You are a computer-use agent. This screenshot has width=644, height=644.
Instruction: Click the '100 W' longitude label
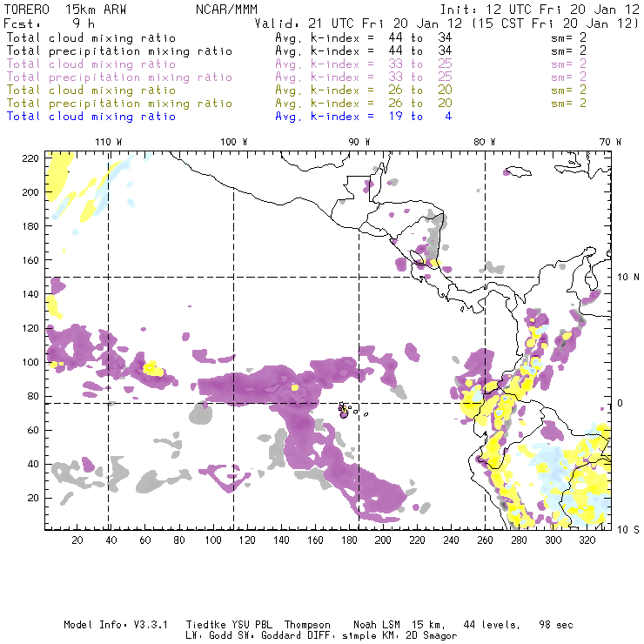coord(234,142)
